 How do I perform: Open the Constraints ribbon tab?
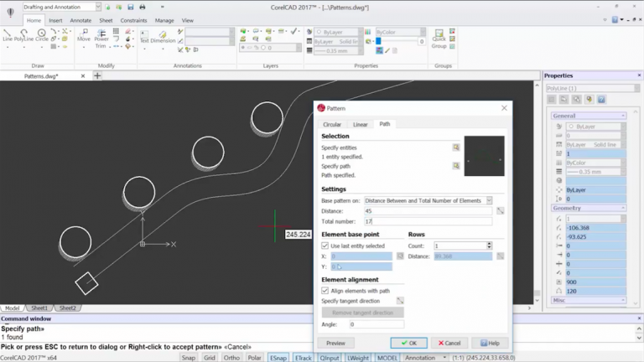tap(133, 20)
